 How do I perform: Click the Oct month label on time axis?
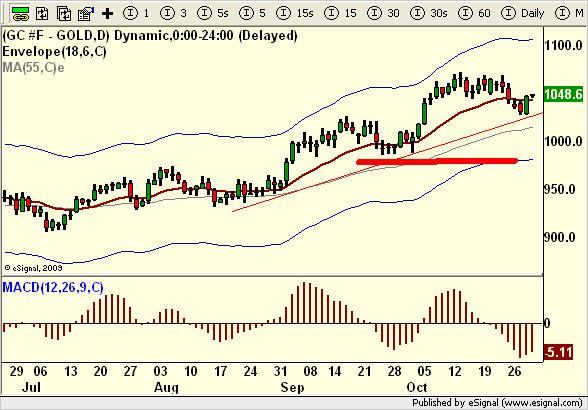pos(417,387)
